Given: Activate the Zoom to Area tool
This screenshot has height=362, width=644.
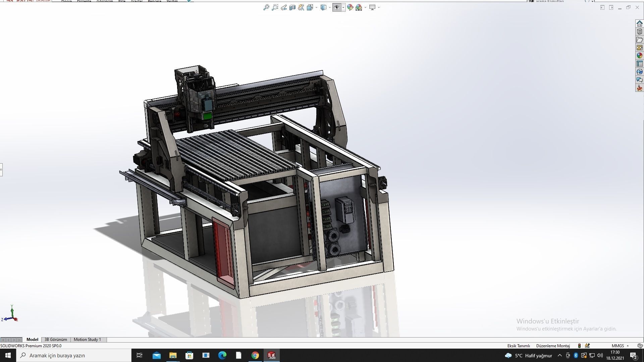Looking at the screenshot, I should [275, 7].
